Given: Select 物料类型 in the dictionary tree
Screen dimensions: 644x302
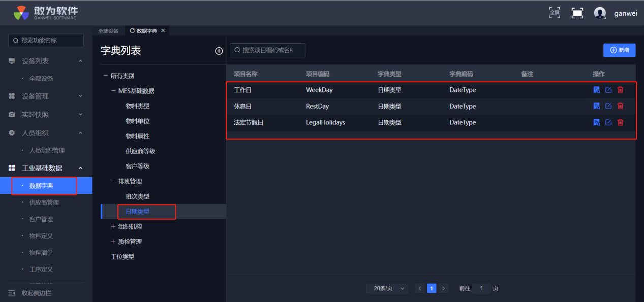Looking at the screenshot, I should [137, 106].
